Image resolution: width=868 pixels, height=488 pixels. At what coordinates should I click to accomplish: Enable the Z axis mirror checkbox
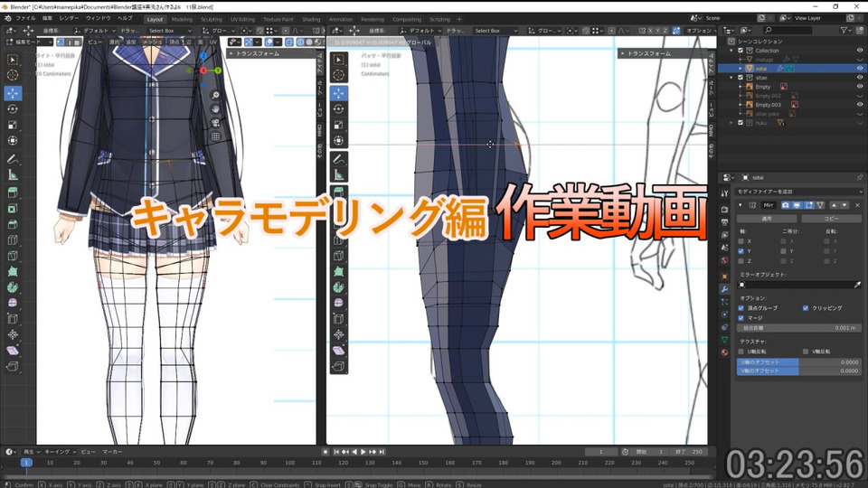point(741,261)
